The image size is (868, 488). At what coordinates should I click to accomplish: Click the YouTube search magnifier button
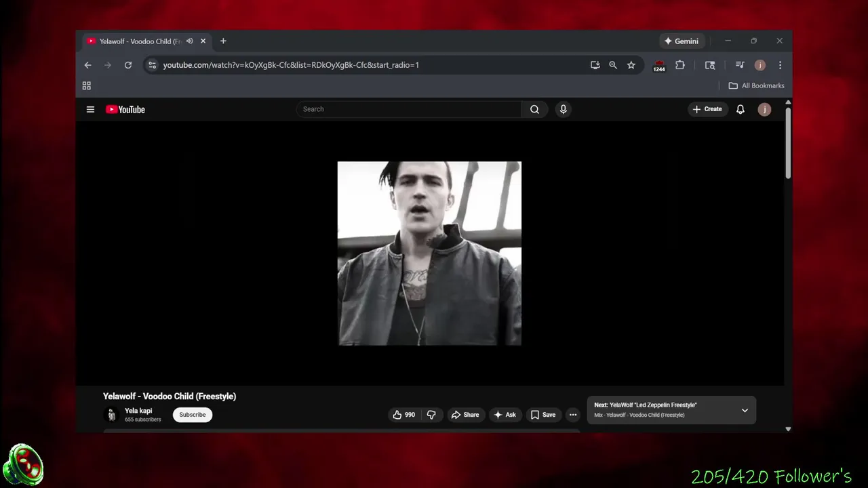click(x=534, y=109)
